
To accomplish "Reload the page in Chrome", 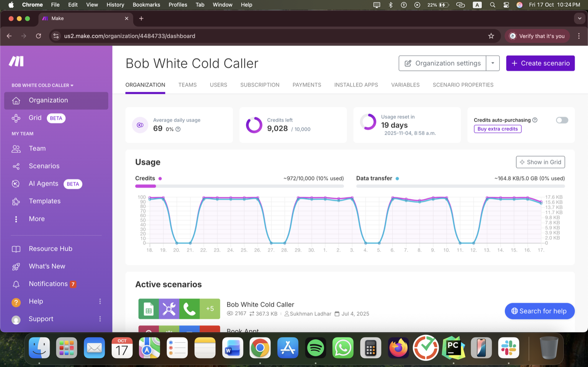I will click(38, 36).
